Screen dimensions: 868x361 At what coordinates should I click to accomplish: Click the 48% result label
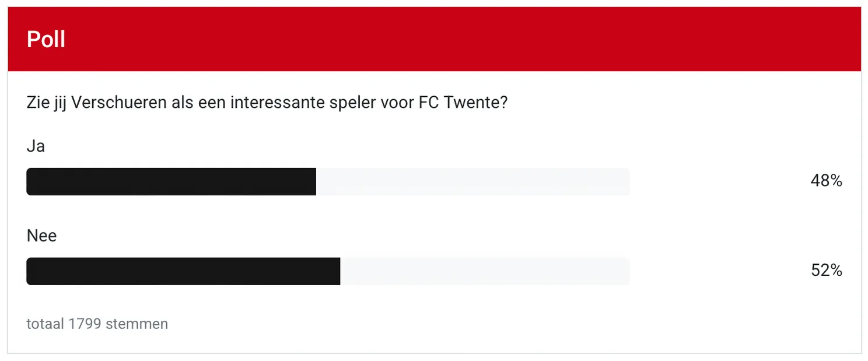827,181
